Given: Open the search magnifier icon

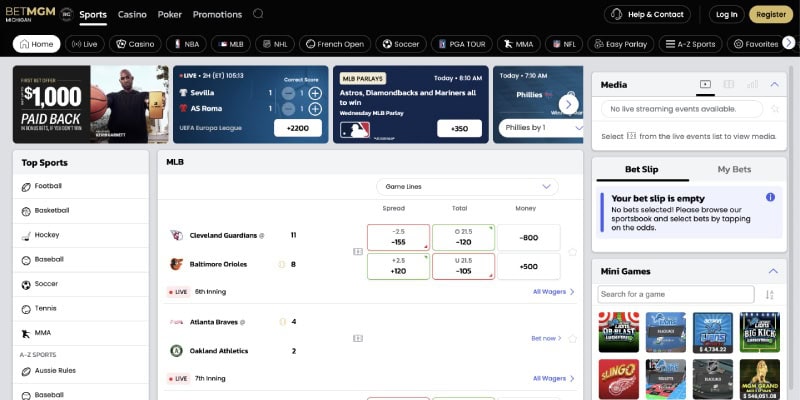Looking at the screenshot, I should (x=258, y=14).
